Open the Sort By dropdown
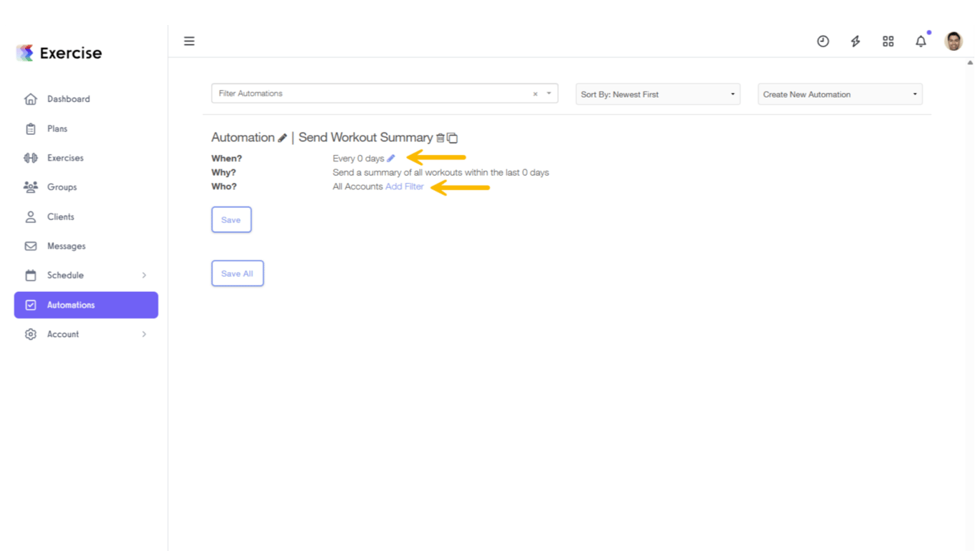 [x=656, y=93]
